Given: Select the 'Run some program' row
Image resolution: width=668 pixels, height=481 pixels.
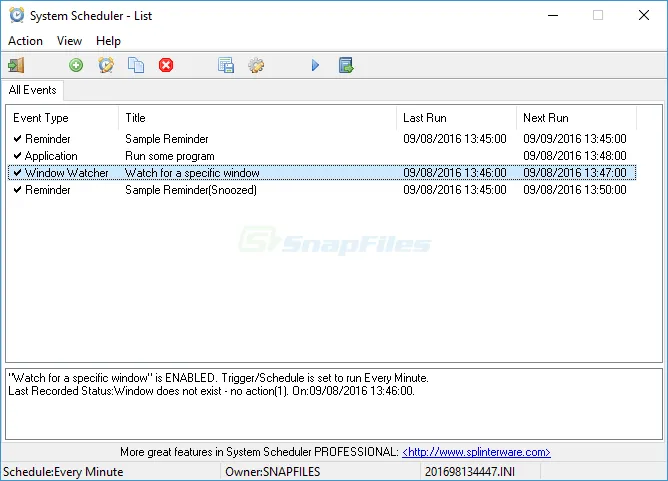Looking at the screenshot, I should pos(322,156).
